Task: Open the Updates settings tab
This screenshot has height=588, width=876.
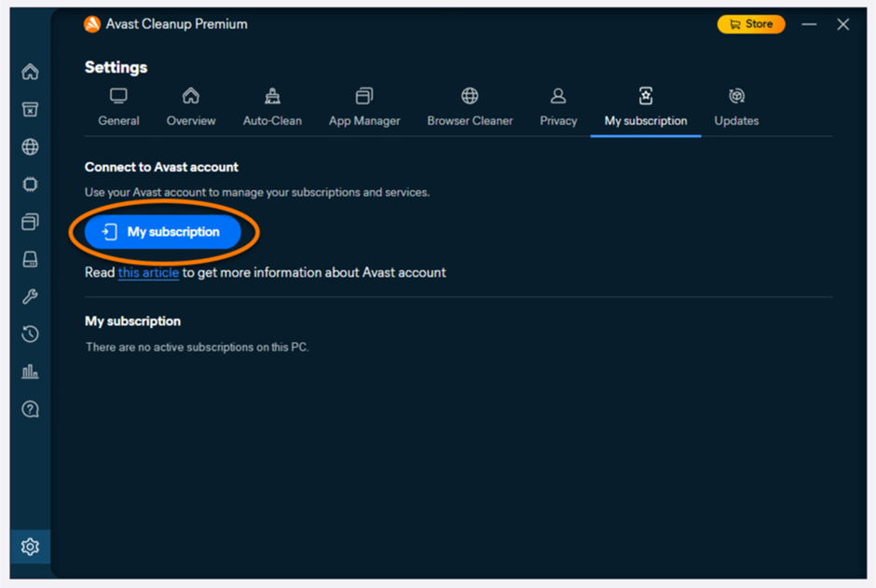Action: click(736, 108)
